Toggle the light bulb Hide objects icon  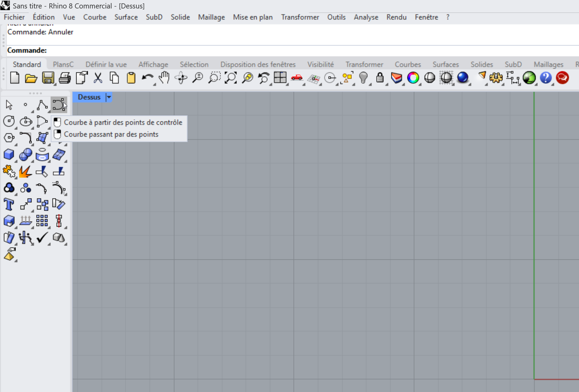coord(363,78)
